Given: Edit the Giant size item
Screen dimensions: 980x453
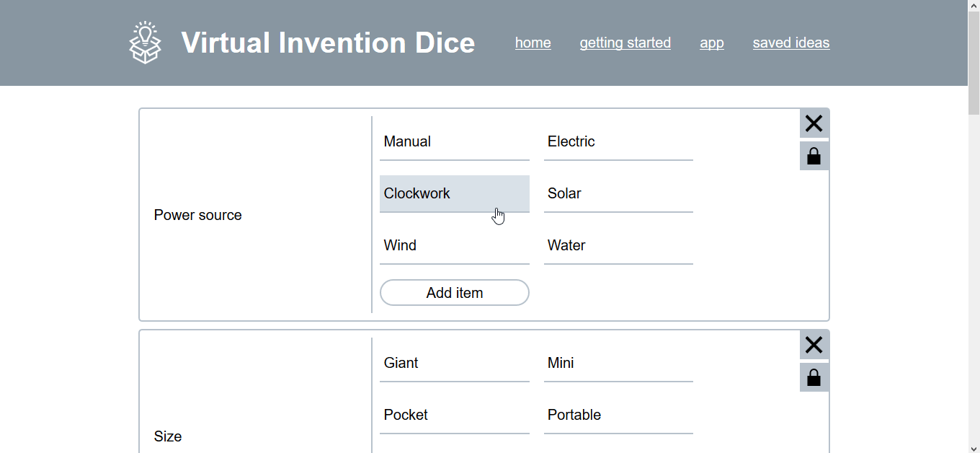Looking at the screenshot, I should pyautogui.click(x=454, y=364).
